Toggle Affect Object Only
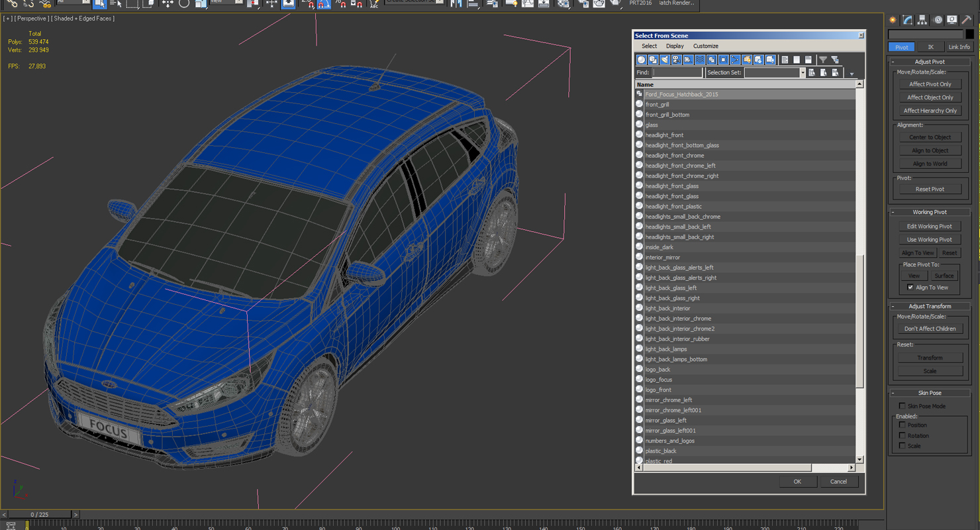The height and width of the screenshot is (530, 980). [x=930, y=97]
